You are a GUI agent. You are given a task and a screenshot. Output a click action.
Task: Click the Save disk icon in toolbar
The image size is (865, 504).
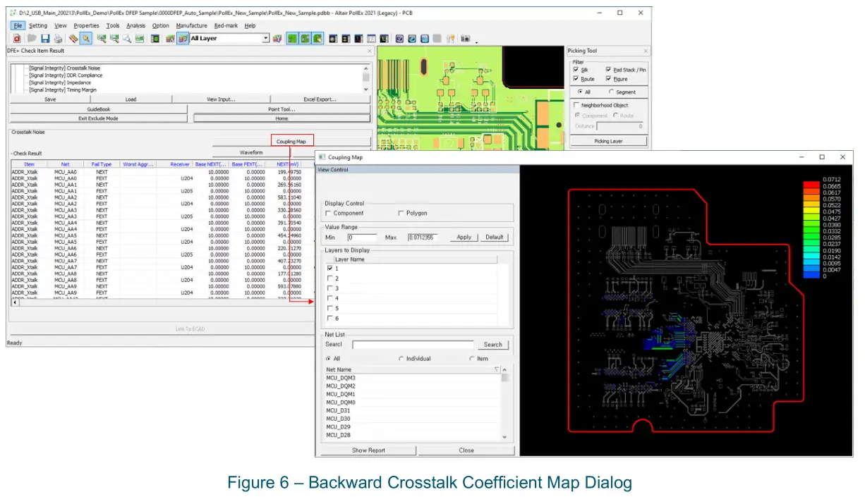click(45, 39)
